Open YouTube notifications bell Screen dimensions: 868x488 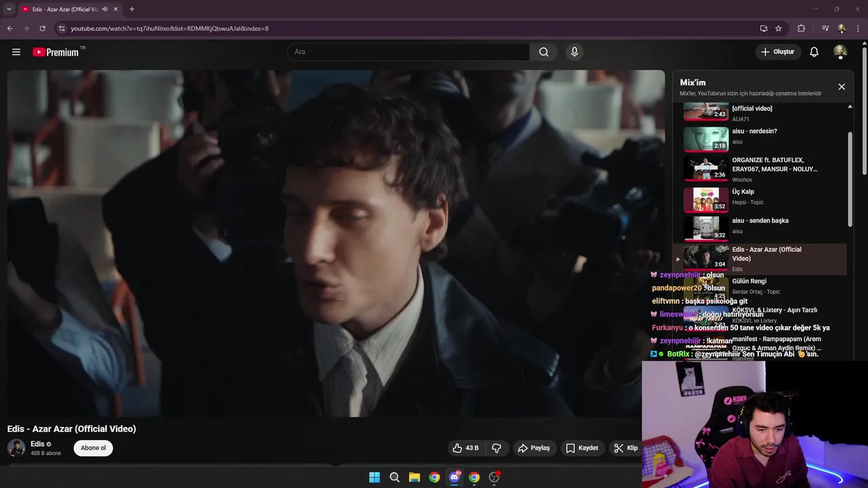[814, 52]
